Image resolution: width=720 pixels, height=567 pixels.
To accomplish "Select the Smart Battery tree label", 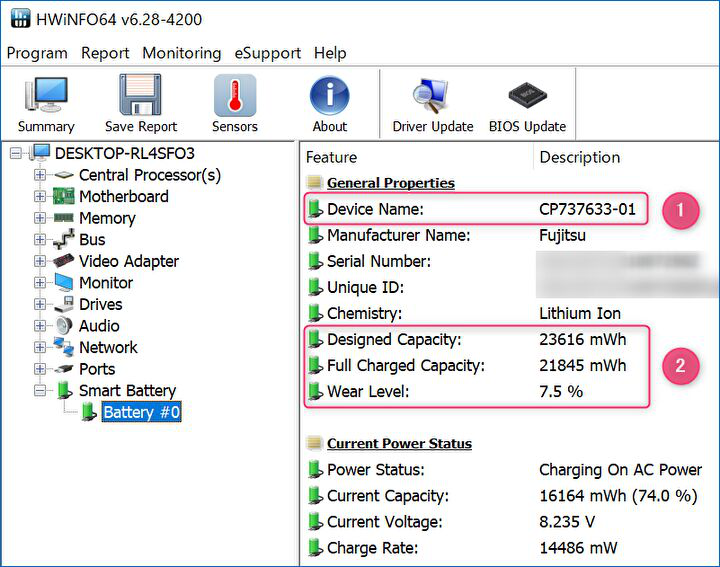I will tap(127, 390).
